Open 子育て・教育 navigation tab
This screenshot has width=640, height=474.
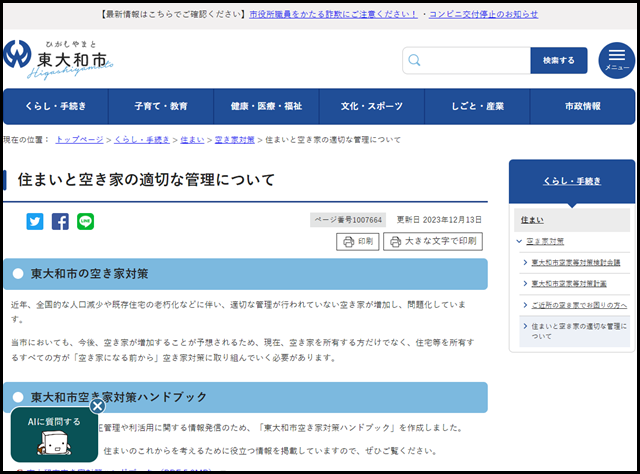point(161,106)
